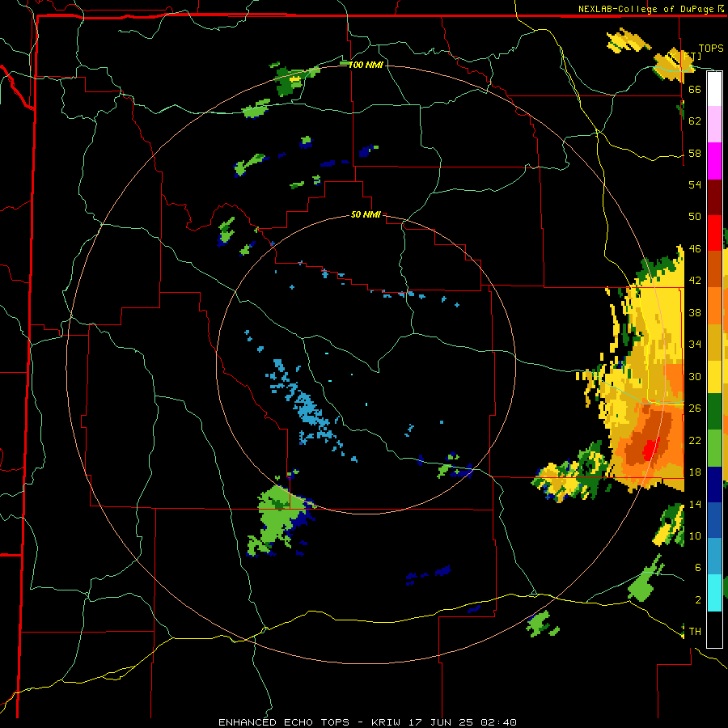Image resolution: width=728 pixels, height=728 pixels.
Task: Pick the navy legend swatch
Action: tap(714, 485)
